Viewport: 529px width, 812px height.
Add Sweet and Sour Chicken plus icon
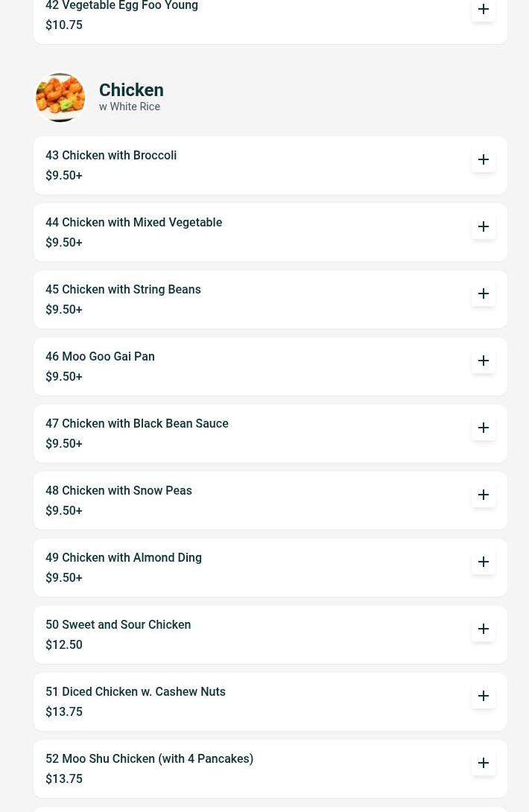click(484, 629)
